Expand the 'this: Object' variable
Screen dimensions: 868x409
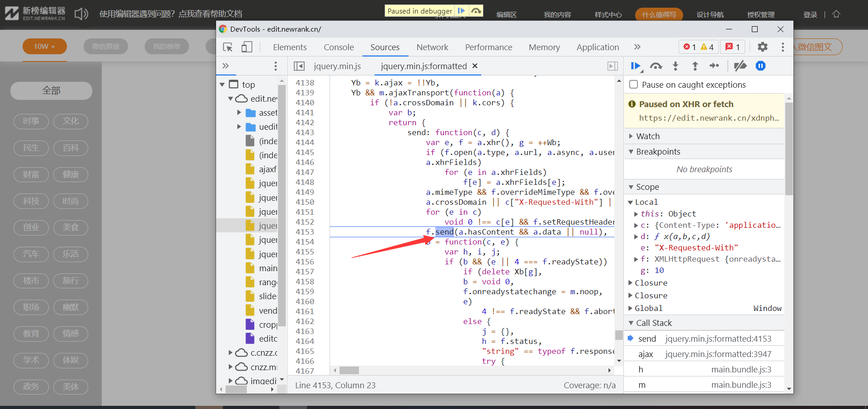point(636,214)
